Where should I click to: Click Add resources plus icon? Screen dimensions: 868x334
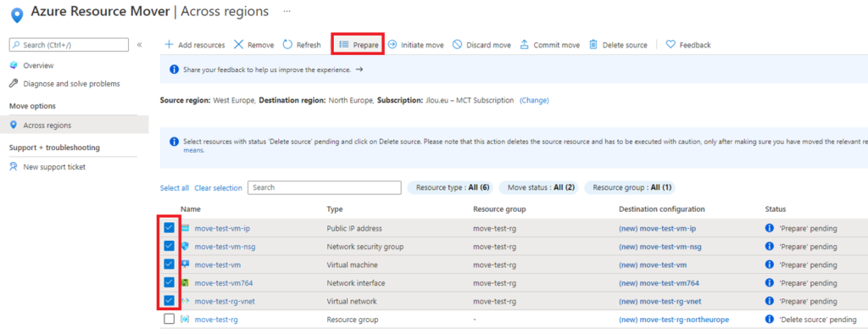[x=170, y=45]
